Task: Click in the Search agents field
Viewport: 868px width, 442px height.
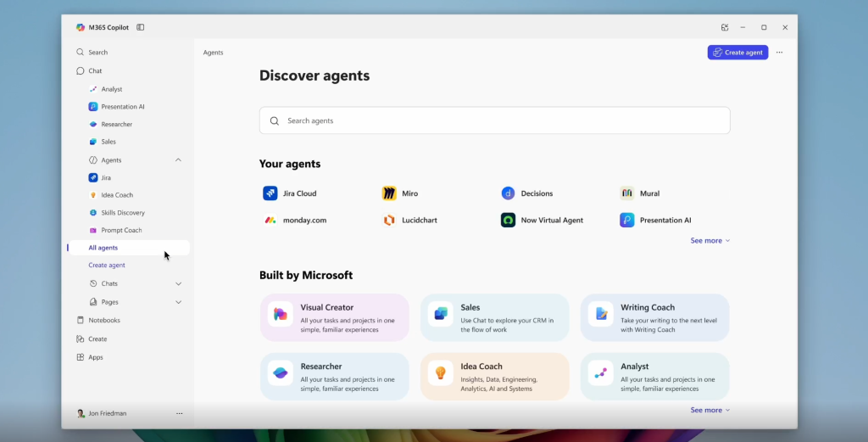Action: point(495,120)
